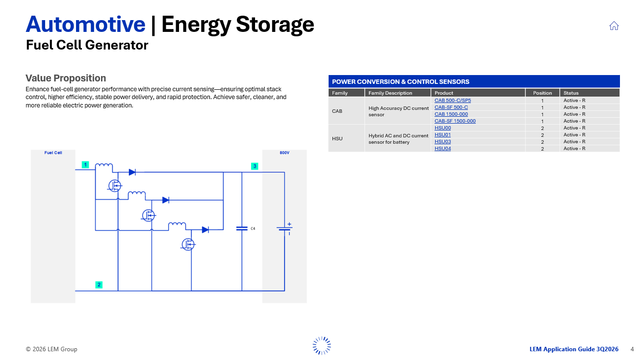The image size is (644, 363).
Task: Click the Active - R status for CAB-SF 1500-000
Action: pyautogui.click(x=574, y=121)
